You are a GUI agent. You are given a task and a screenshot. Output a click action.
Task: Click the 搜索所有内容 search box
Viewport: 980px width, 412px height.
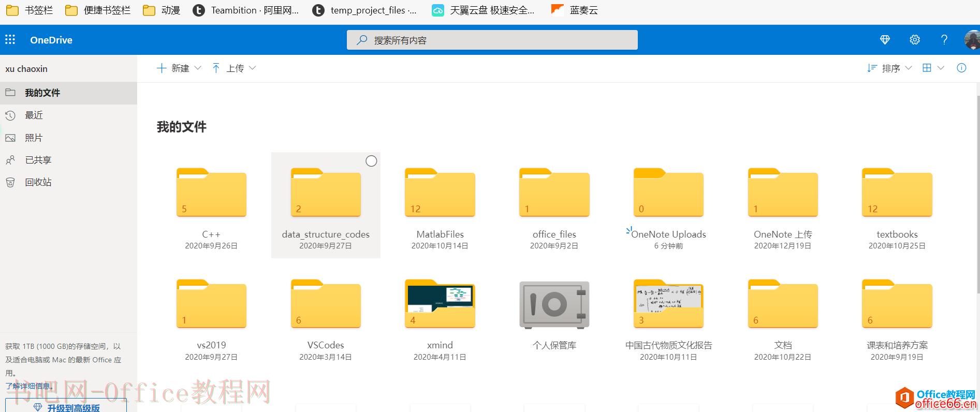pyautogui.click(x=492, y=40)
